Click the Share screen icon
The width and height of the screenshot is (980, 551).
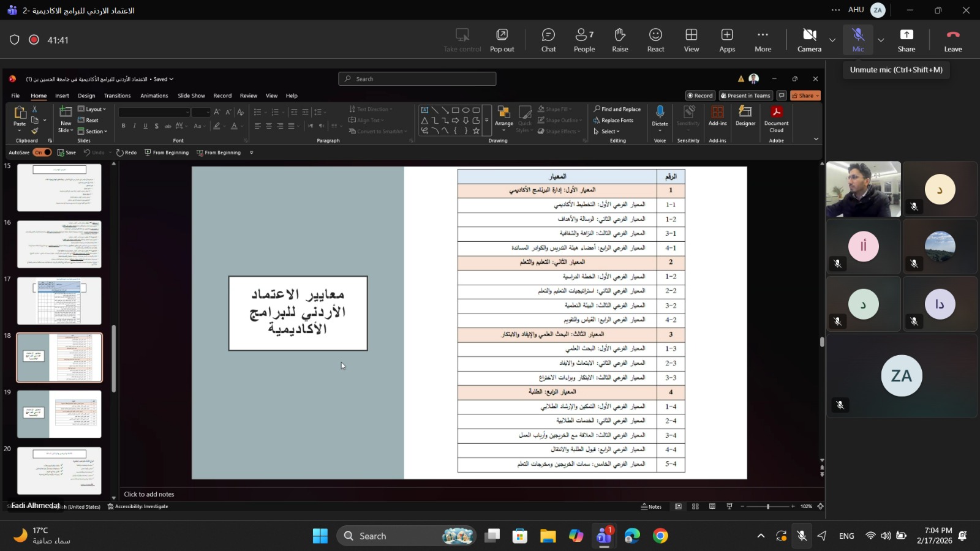(x=906, y=40)
